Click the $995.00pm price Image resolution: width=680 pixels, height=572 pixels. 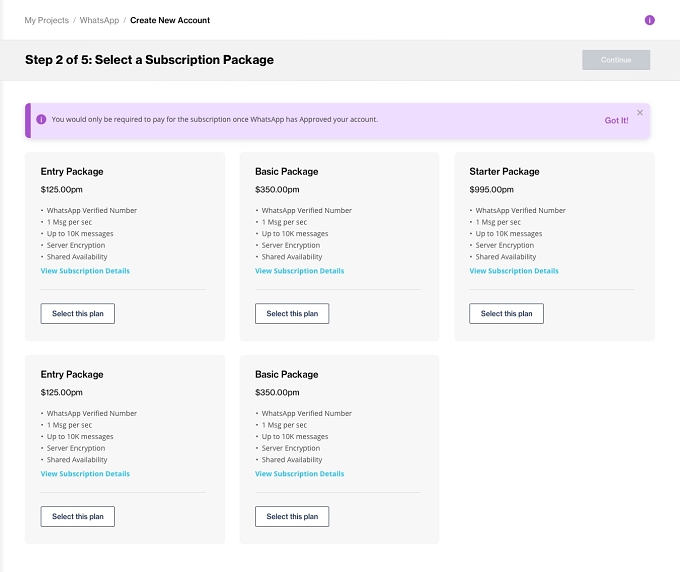click(x=491, y=190)
